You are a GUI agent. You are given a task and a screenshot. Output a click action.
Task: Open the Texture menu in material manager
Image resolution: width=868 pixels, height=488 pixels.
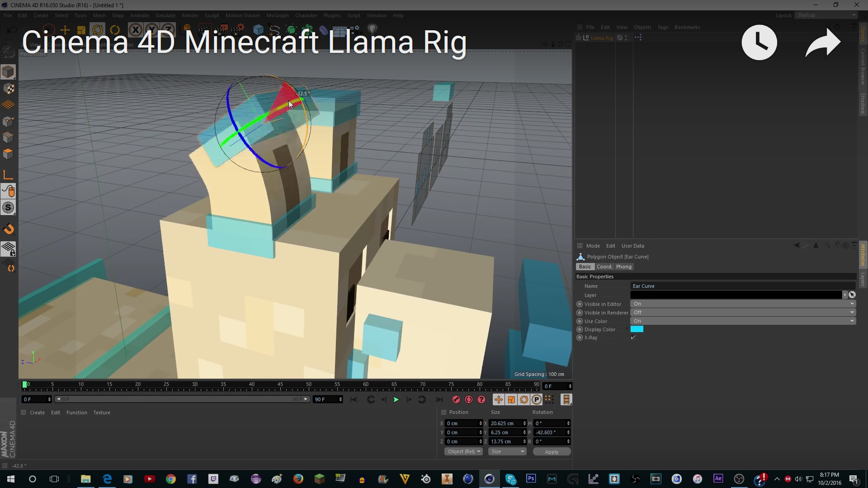pyautogui.click(x=102, y=413)
